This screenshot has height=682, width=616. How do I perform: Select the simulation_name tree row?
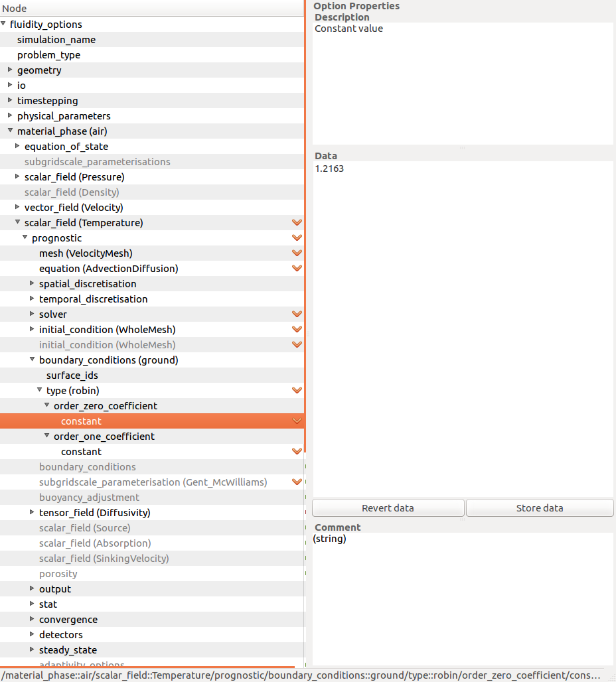click(152, 40)
